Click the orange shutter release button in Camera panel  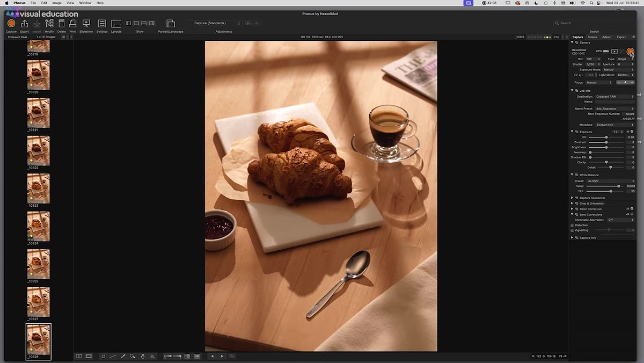click(x=630, y=52)
